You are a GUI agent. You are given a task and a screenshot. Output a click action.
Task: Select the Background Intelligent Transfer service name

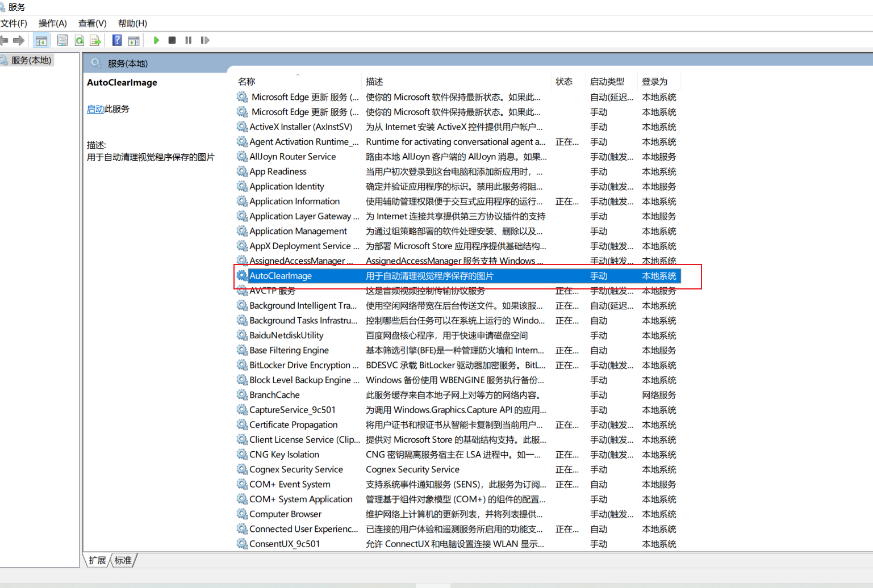(303, 305)
